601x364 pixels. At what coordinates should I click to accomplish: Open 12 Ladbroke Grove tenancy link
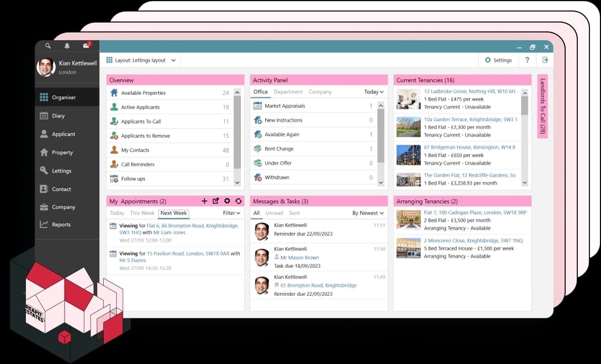[469, 92]
